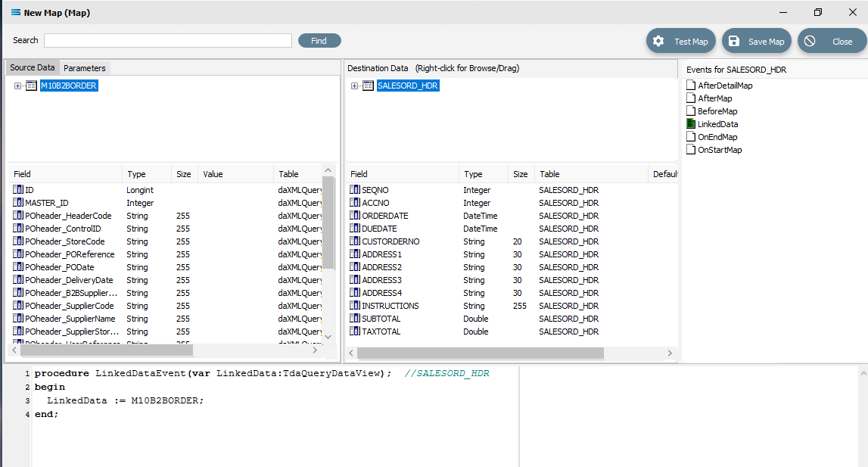Select the DUEDATE destination field

[x=379, y=229]
